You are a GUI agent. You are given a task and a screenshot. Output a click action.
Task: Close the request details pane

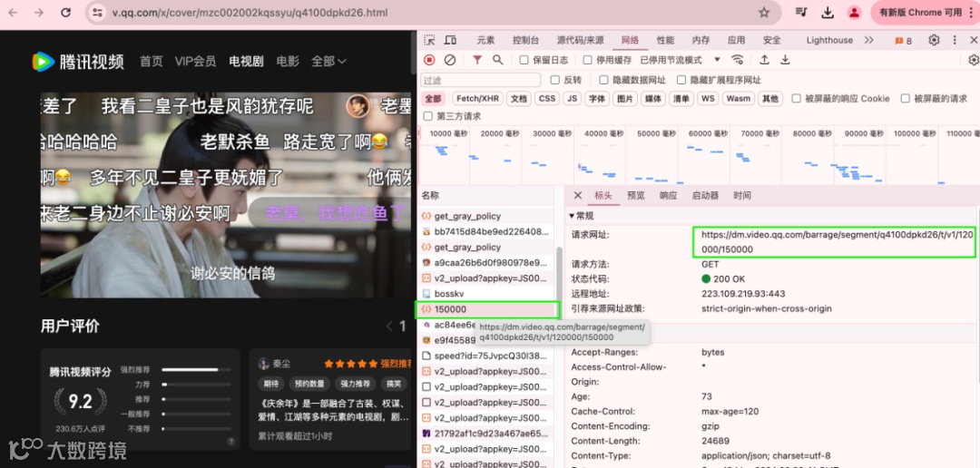point(577,196)
